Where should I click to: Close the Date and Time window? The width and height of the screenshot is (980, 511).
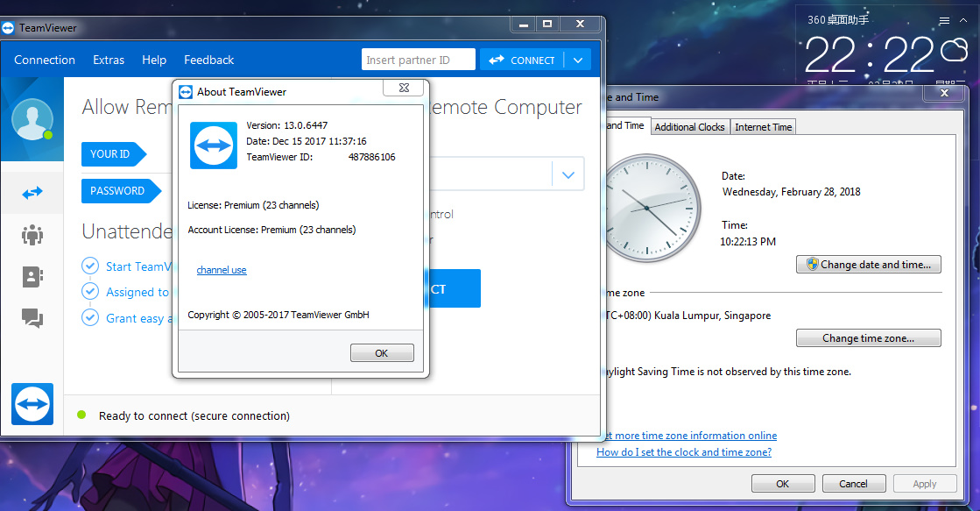click(944, 93)
